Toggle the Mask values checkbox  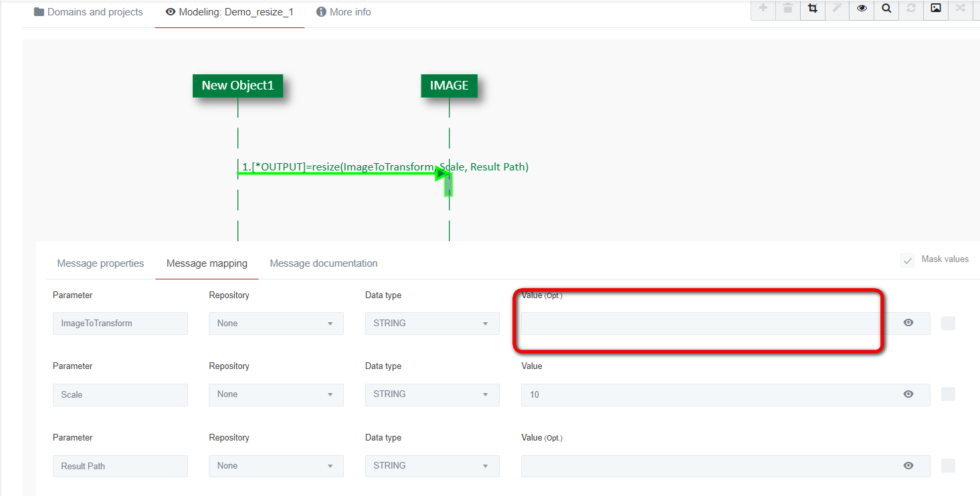coord(907,261)
